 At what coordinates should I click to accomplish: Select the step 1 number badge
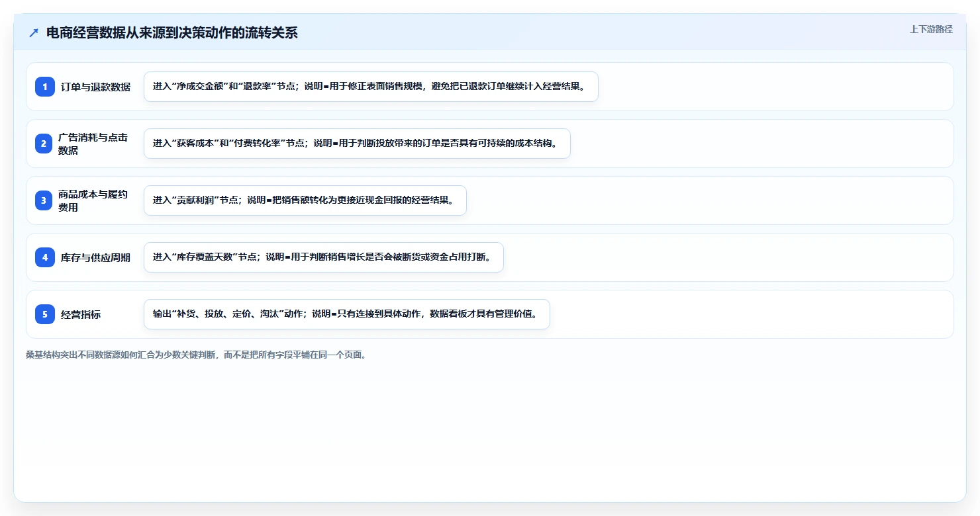[45, 87]
